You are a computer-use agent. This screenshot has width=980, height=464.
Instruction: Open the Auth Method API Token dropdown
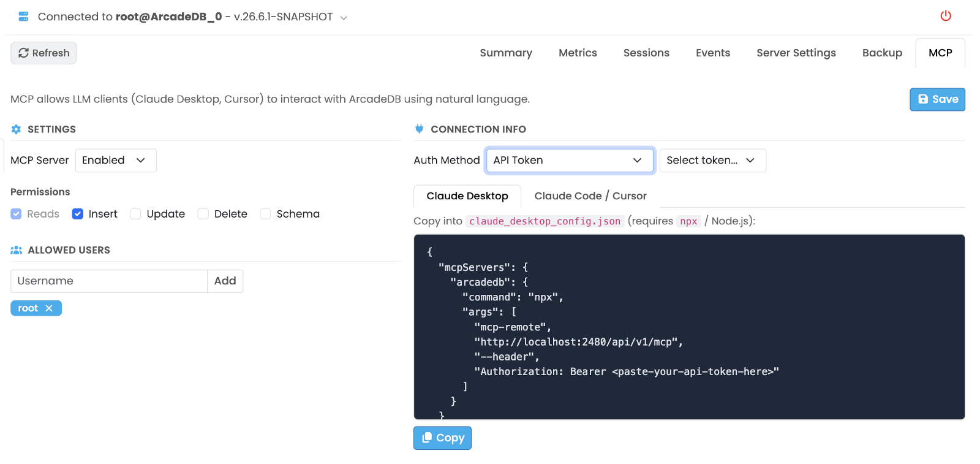pyautogui.click(x=570, y=161)
